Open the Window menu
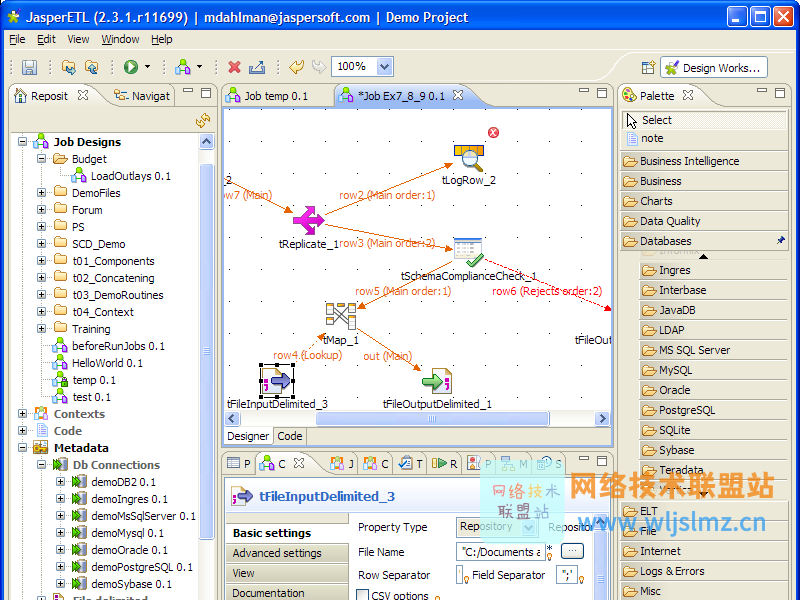The image size is (800, 600). click(x=120, y=39)
